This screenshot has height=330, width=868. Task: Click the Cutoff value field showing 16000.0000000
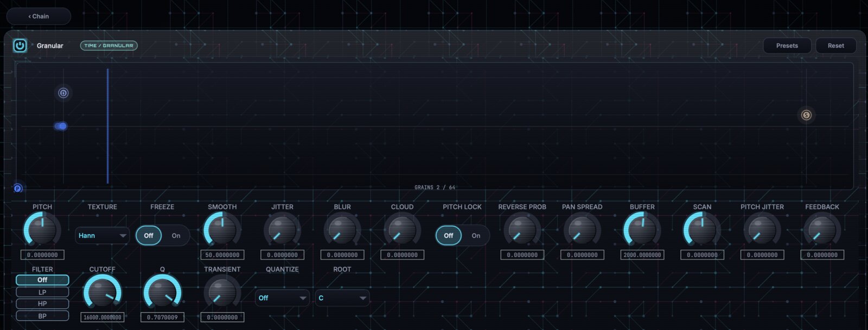coord(103,317)
